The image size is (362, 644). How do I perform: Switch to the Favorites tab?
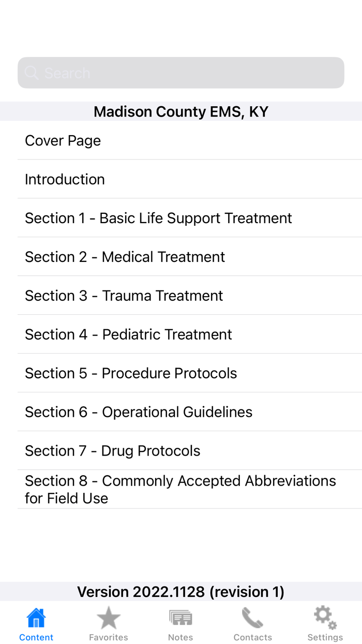pos(108,623)
